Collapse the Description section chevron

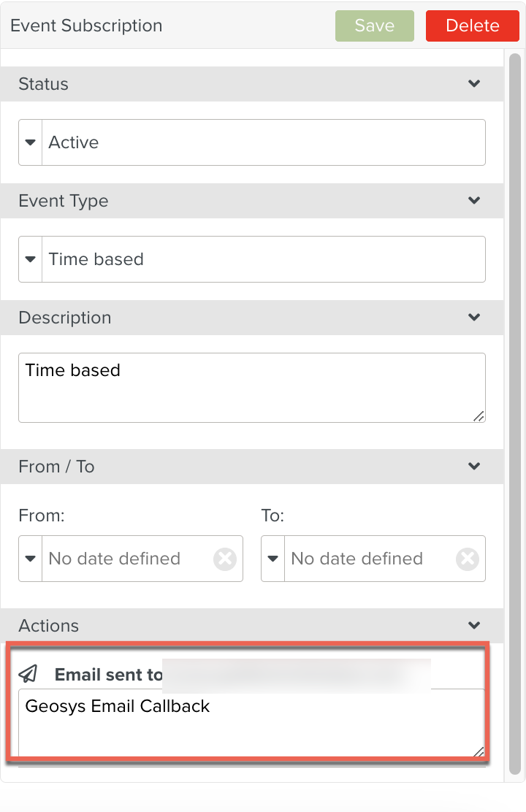click(474, 318)
